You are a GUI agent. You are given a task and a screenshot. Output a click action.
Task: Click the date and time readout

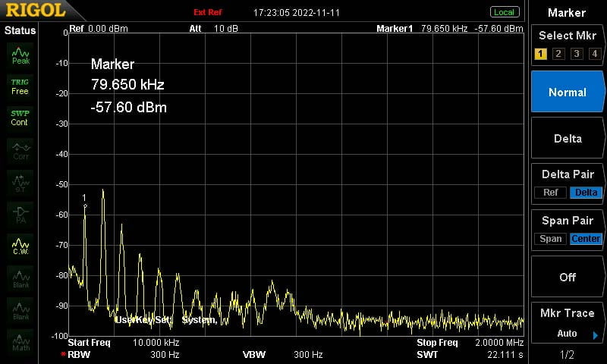click(x=297, y=13)
